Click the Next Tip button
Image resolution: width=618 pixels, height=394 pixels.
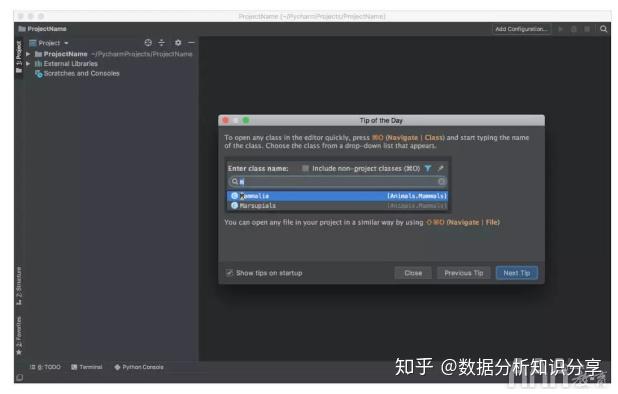click(517, 273)
